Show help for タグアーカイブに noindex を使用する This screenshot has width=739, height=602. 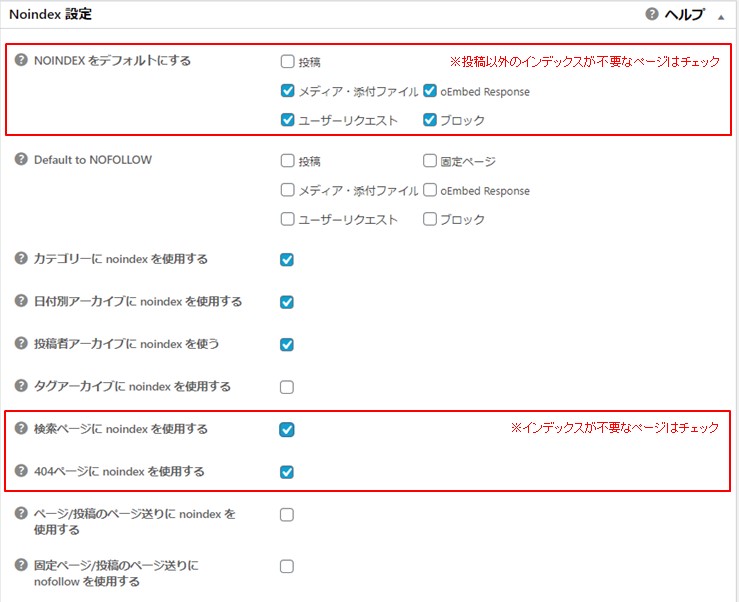(21, 386)
